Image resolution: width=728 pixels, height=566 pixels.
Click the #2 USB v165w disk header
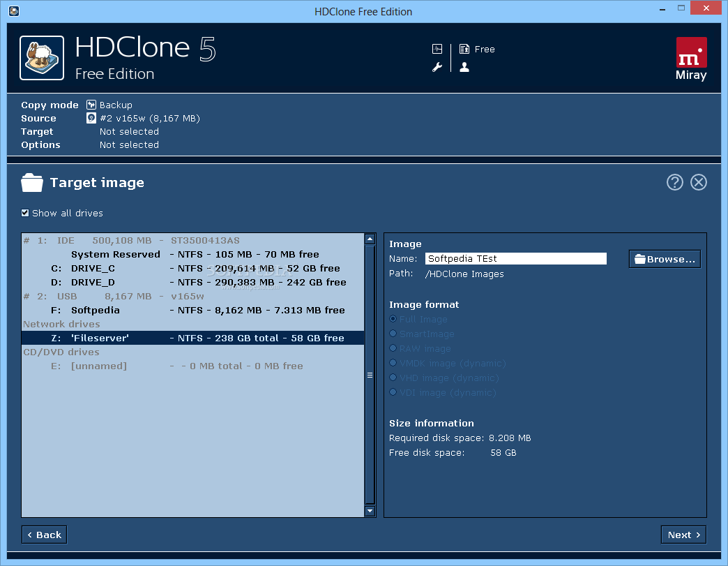pos(193,296)
